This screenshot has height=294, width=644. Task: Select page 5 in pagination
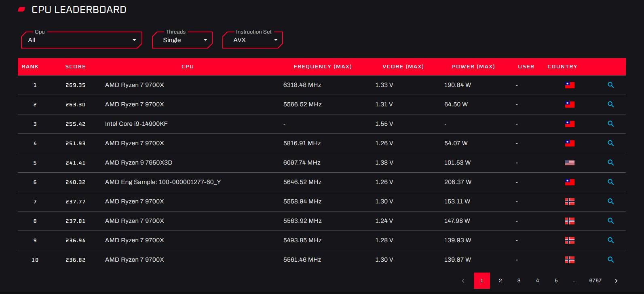tap(556, 281)
